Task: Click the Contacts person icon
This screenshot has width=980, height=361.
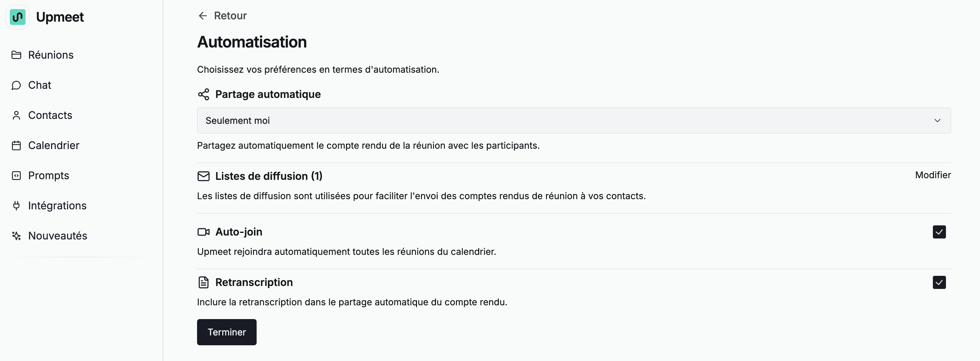Action: 16,115
